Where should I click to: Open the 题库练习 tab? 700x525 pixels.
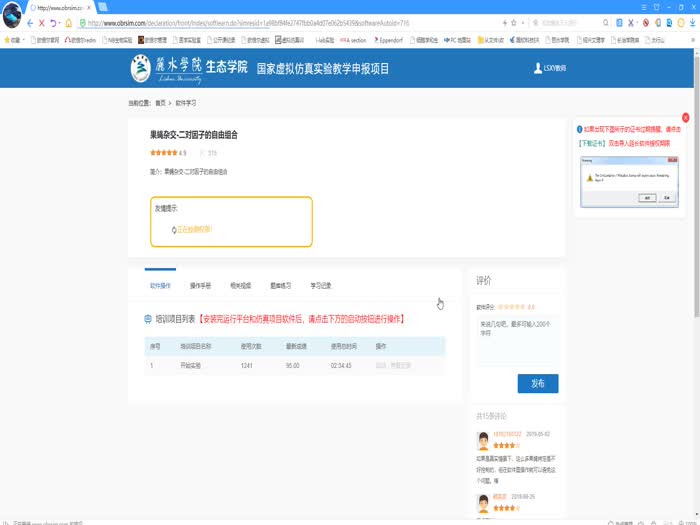(280, 285)
